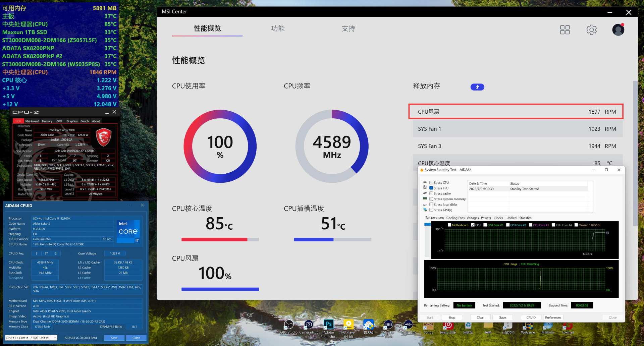Click the release memory rocket button
This screenshot has height=346, width=644.
point(477,87)
